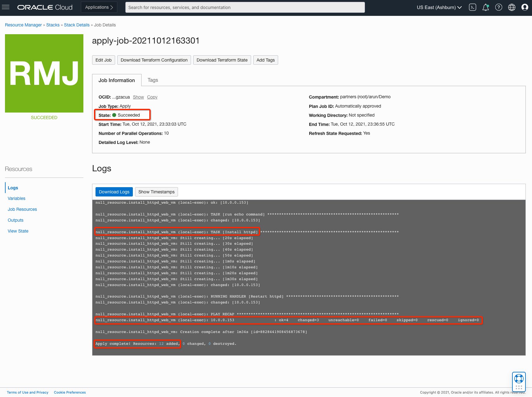Open Job Resources in sidebar
The image size is (532, 397).
click(x=22, y=209)
